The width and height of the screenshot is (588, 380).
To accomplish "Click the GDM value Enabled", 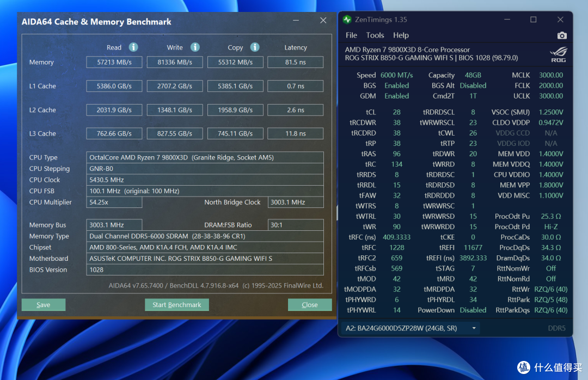I will click(x=397, y=96).
